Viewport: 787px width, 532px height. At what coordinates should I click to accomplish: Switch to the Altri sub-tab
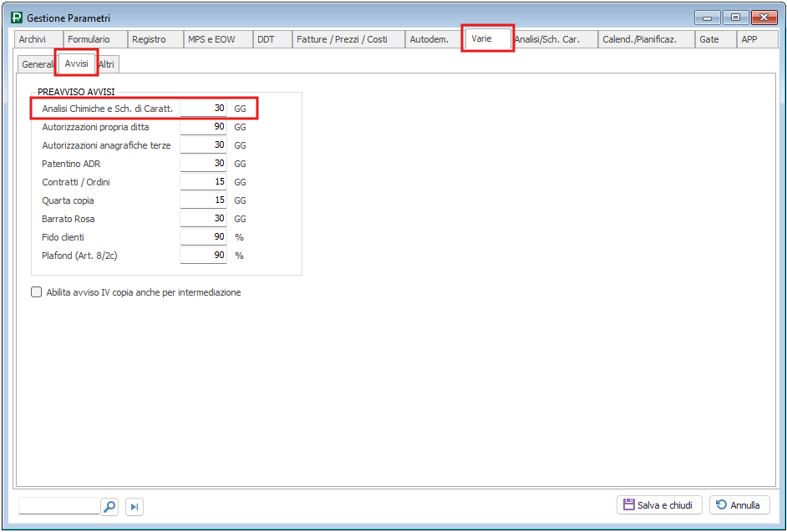[107, 64]
